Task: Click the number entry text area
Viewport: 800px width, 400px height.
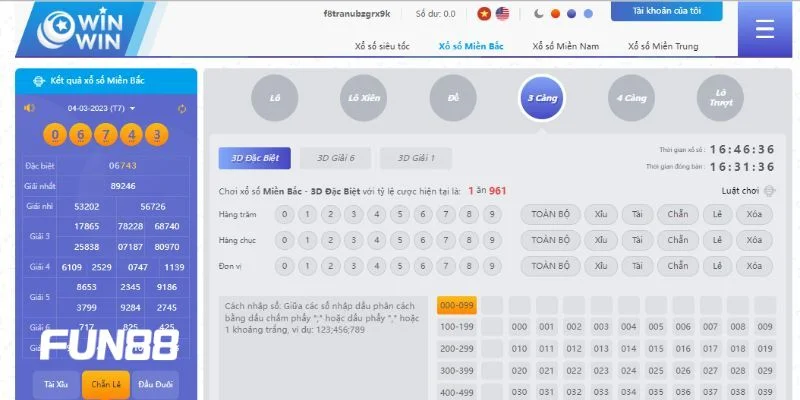Action: tap(324, 347)
